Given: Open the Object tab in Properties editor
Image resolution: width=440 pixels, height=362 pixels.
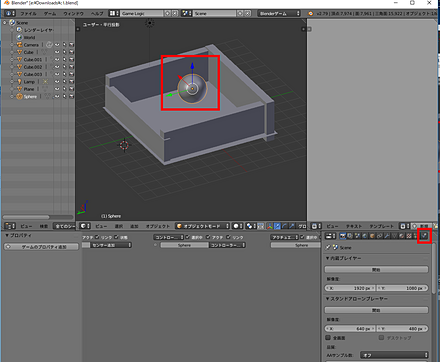Looking at the screenshot, I should click(x=372, y=236).
